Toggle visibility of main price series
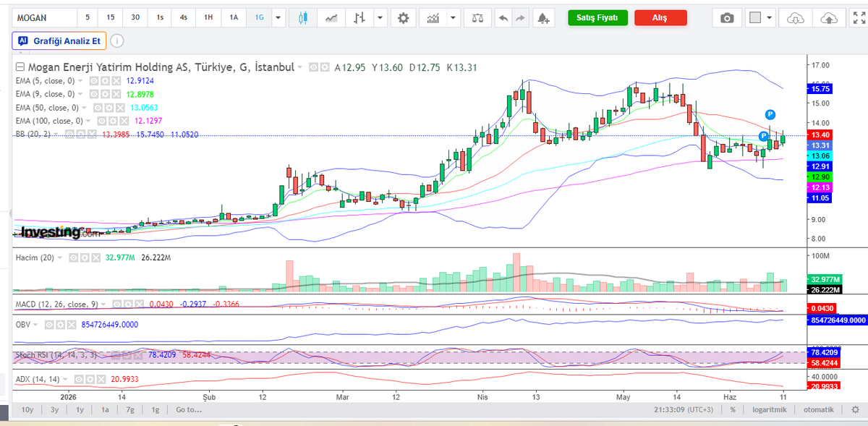This screenshot has height=426, width=868. point(314,67)
